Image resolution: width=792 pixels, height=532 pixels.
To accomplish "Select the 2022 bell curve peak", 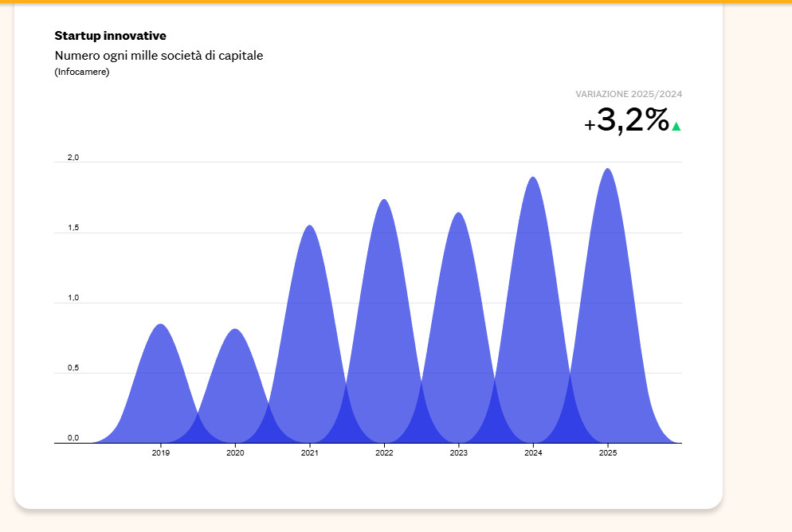I will point(384,202).
